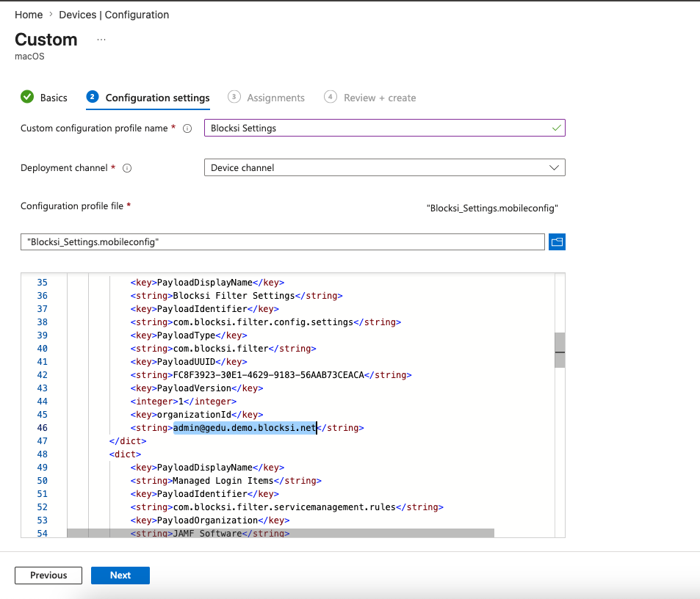Click the PayloadUUID string FC8F3923-30E1-4629-9183-56AAB73CEACA

(269, 375)
